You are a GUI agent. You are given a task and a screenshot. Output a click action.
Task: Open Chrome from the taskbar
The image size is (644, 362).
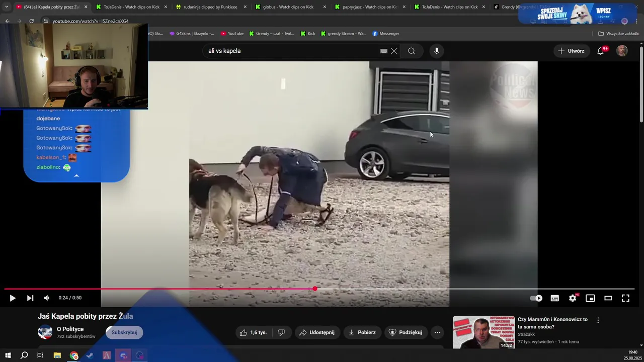(x=74, y=355)
